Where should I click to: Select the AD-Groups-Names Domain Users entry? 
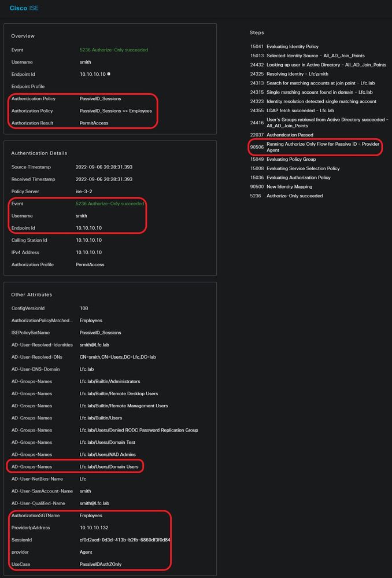click(x=110, y=466)
